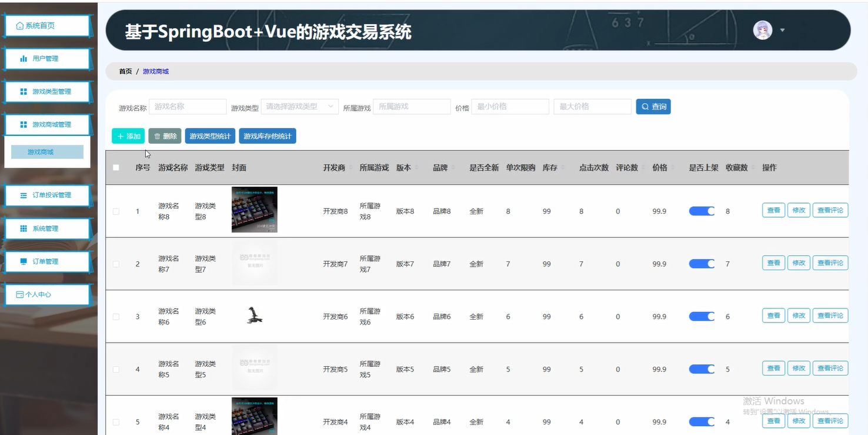Click the grid icon beside 游戏商城管理

pos(24,125)
